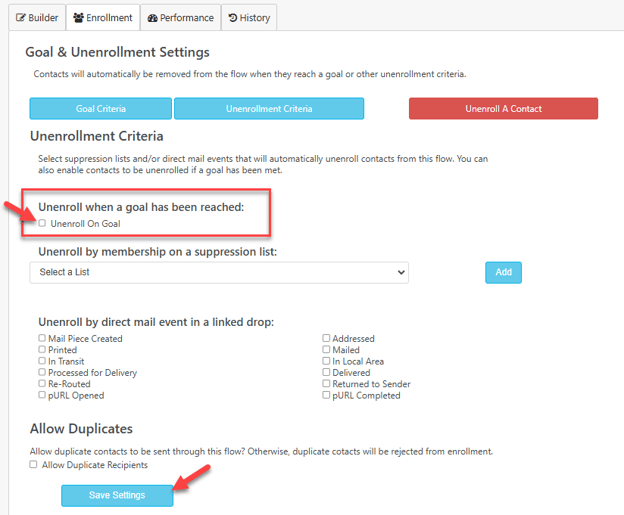Enable the Mailed checkbox

pos(326,349)
